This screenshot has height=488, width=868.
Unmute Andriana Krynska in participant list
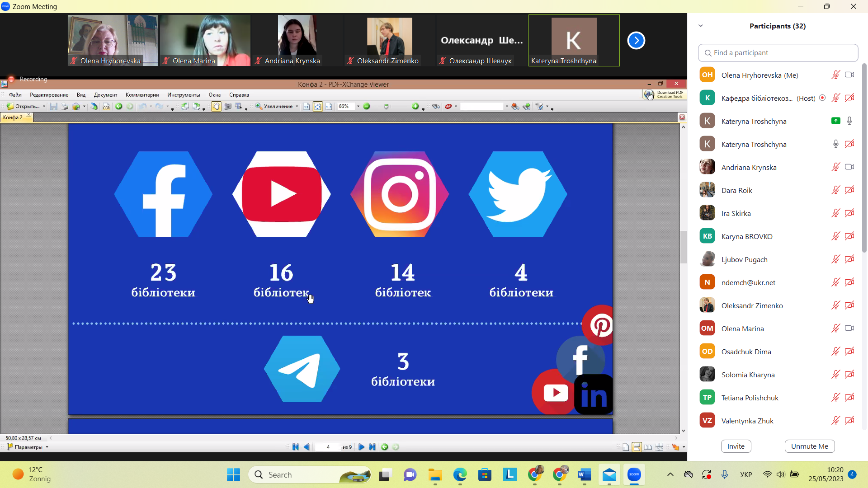(x=835, y=167)
